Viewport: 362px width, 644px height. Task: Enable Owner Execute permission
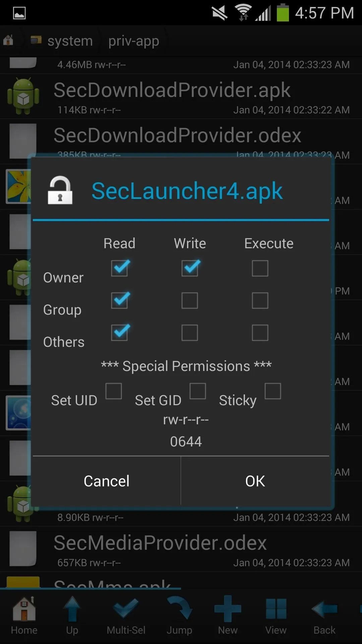[x=260, y=268]
